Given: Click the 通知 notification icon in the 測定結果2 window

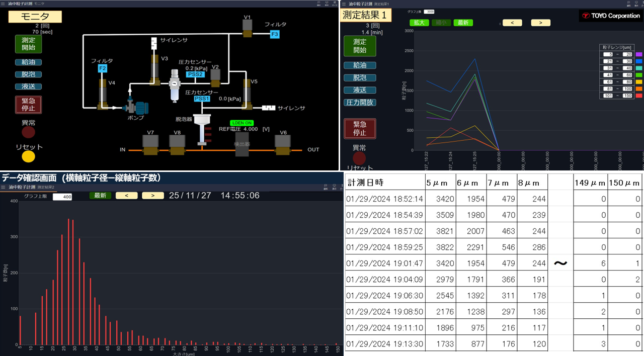Looking at the screenshot, I should [x=325, y=187].
